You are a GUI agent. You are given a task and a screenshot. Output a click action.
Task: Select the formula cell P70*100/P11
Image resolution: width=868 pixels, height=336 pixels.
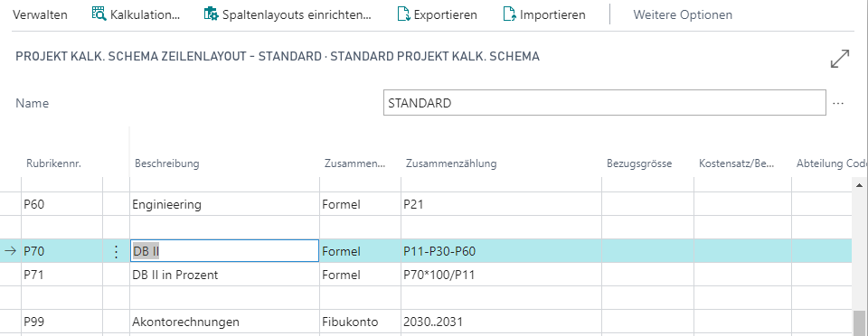pyautogui.click(x=501, y=275)
